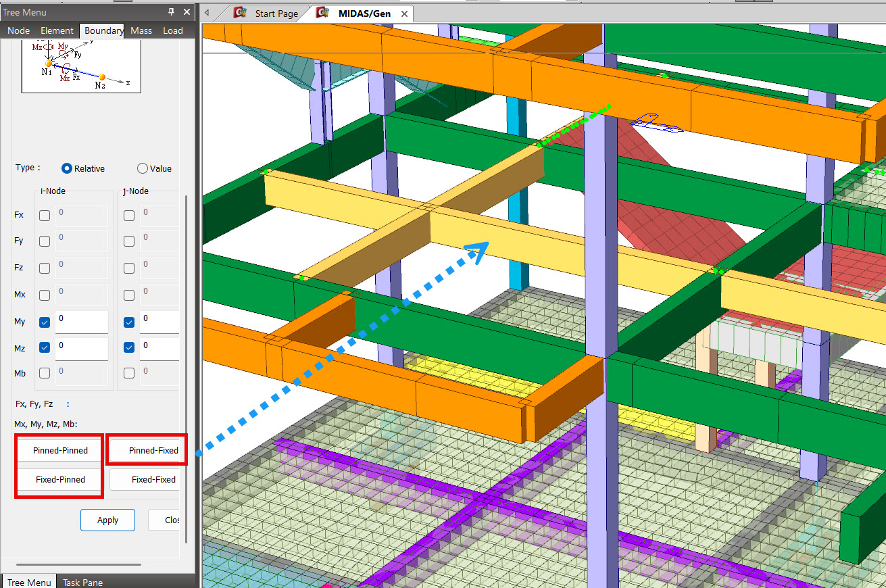Open the Element tab in Tree Menu
This screenshot has height=588, width=886.
point(57,30)
